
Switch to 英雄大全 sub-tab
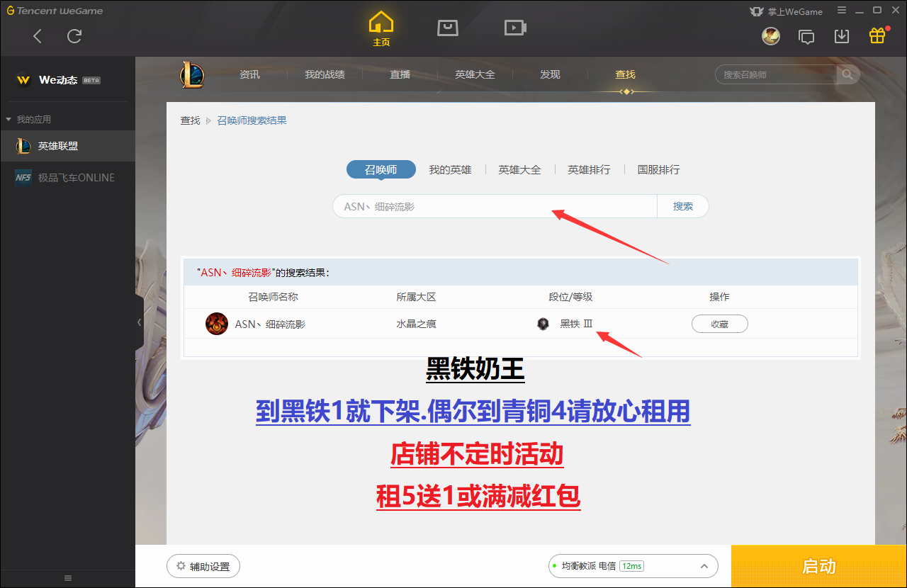pyautogui.click(x=519, y=170)
